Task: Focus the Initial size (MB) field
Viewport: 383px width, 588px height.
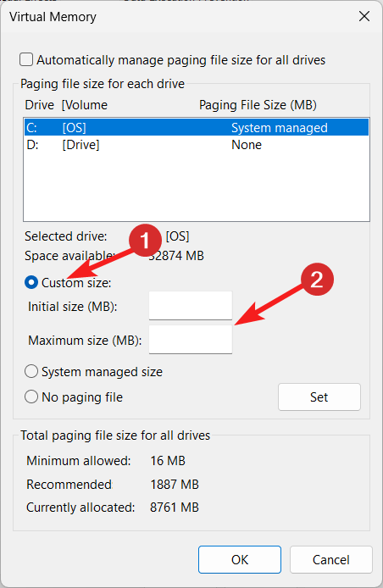Action: coord(191,306)
